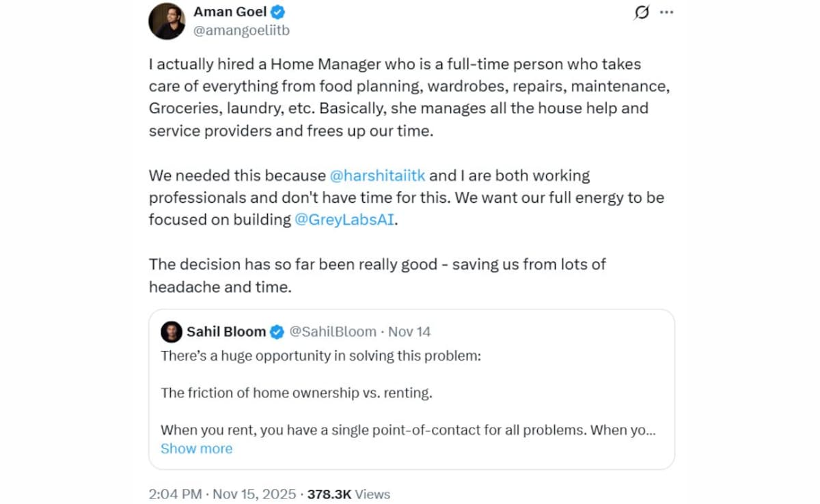Visit the @harshitaiitk mention
Viewport: 820px width, 504px height.
pos(377,176)
